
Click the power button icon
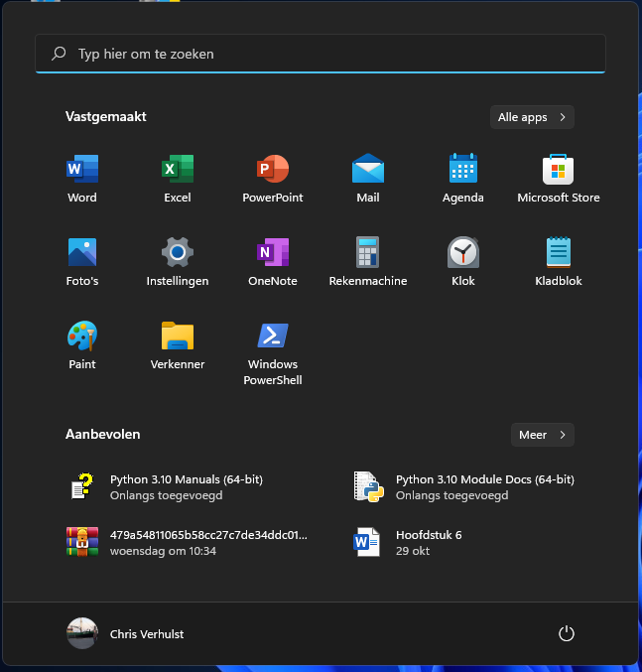pos(567,633)
